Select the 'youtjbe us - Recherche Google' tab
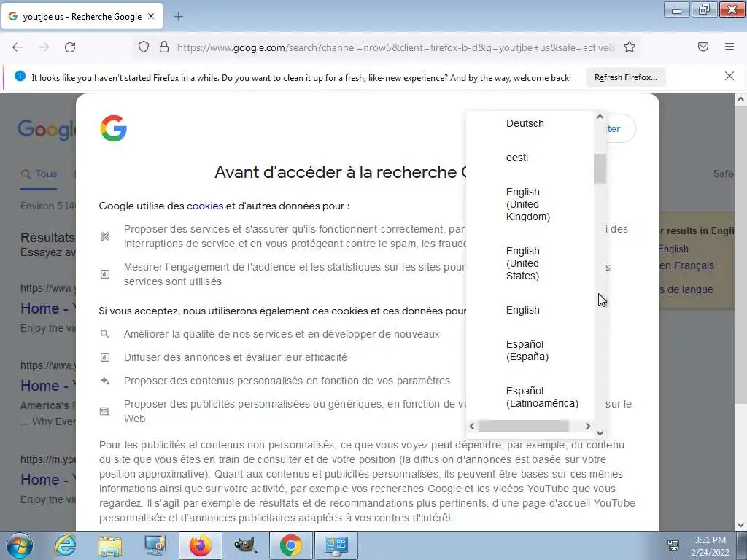 (x=82, y=16)
